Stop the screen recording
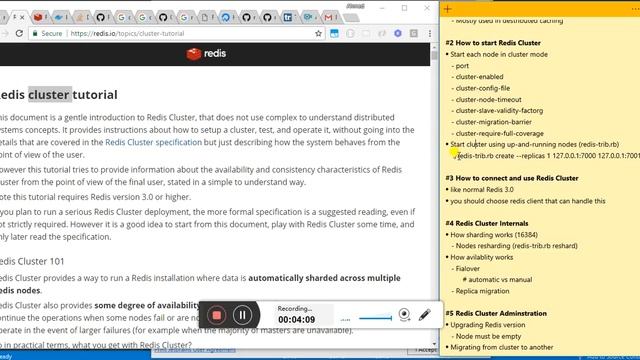The width and height of the screenshot is (640, 360). pos(216,315)
